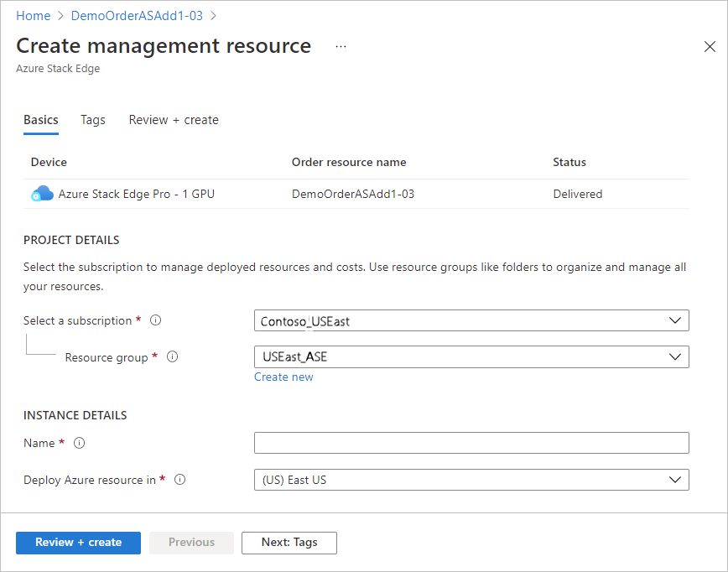Click the Azure Stack Edge device icon

pos(42,193)
